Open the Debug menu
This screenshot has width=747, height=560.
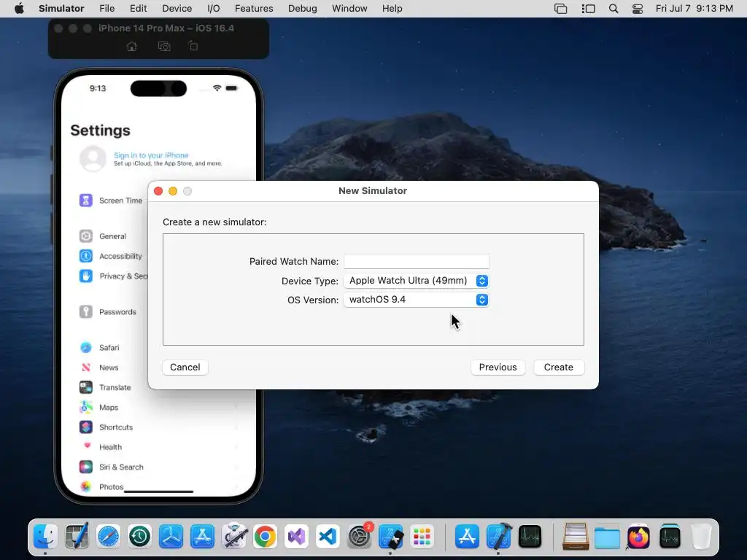tap(303, 9)
